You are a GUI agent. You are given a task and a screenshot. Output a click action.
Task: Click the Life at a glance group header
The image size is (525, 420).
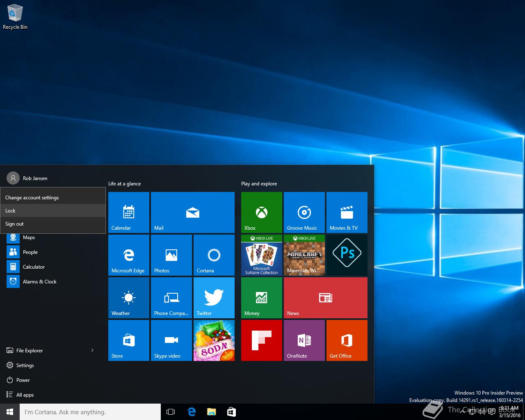click(x=124, y=184)
